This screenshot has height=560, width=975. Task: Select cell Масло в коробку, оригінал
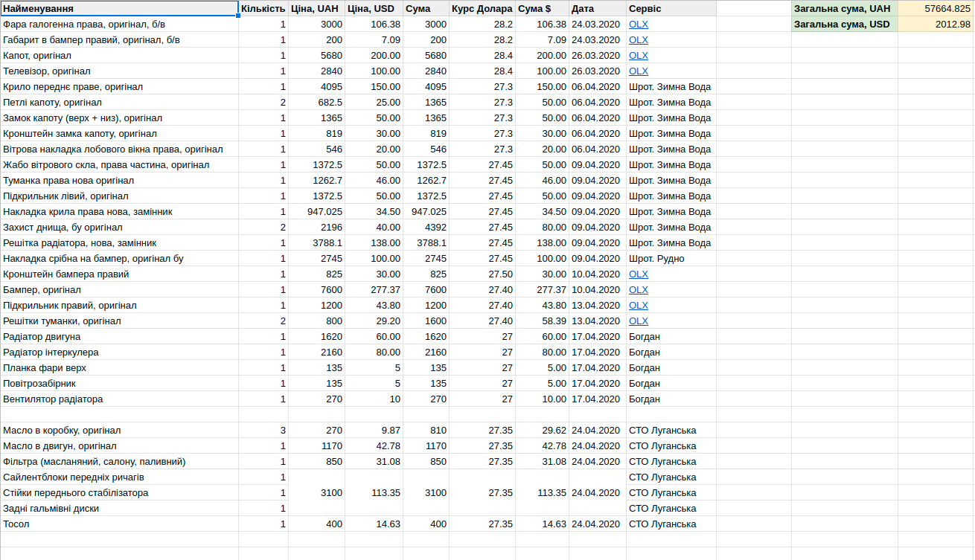[x=119, y=430]
